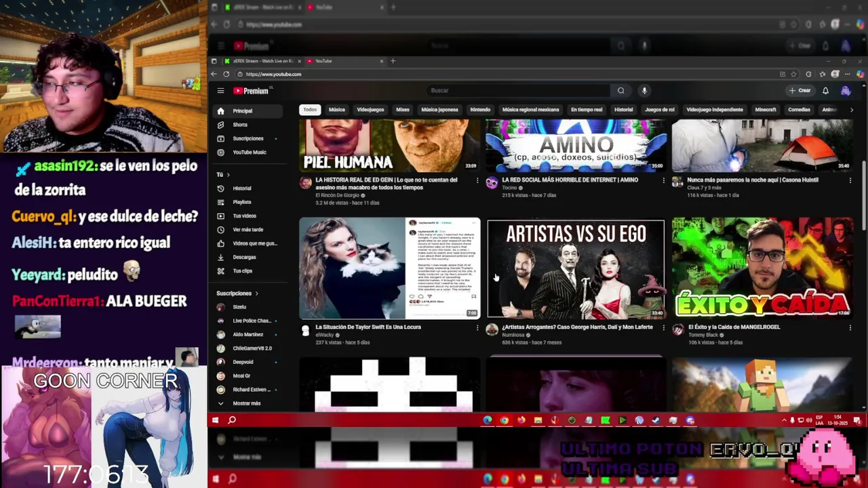
Task: Open options menu for AMINO video
Action: tap(663, 180)
